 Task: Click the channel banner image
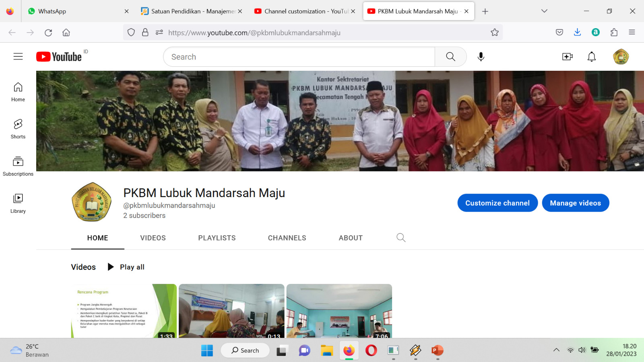point(340,121)
